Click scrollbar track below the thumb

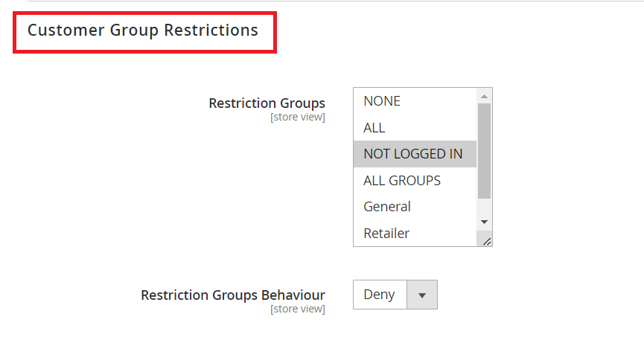coord(484,207)
